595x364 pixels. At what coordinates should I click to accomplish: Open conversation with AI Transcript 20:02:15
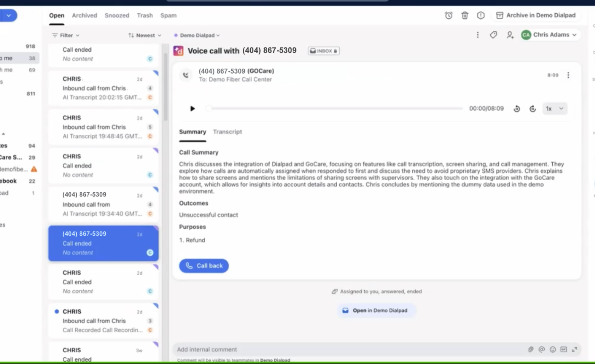[x=103, y=88]
